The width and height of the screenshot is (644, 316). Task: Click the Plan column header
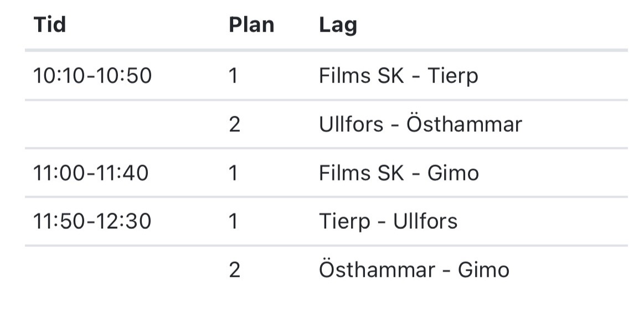251,24
